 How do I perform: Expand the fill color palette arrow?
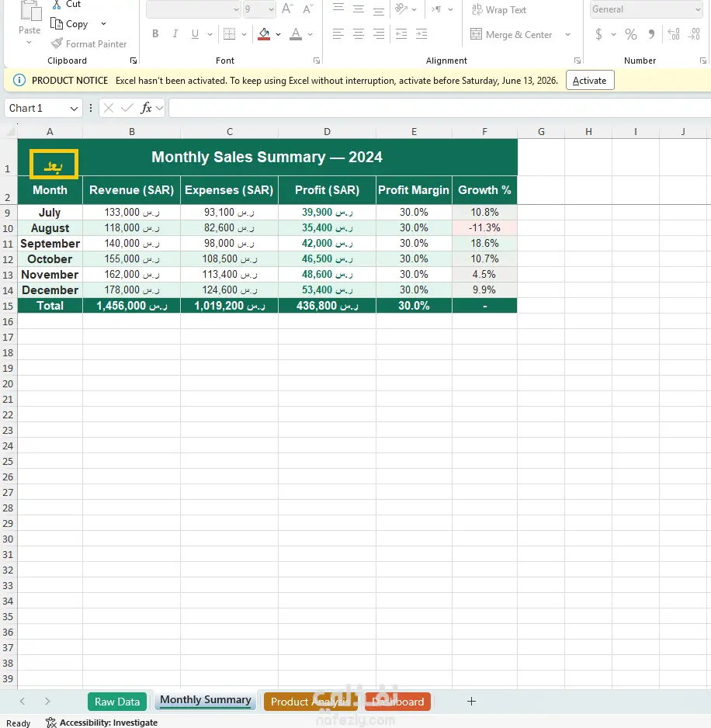(x=278, y=34)
